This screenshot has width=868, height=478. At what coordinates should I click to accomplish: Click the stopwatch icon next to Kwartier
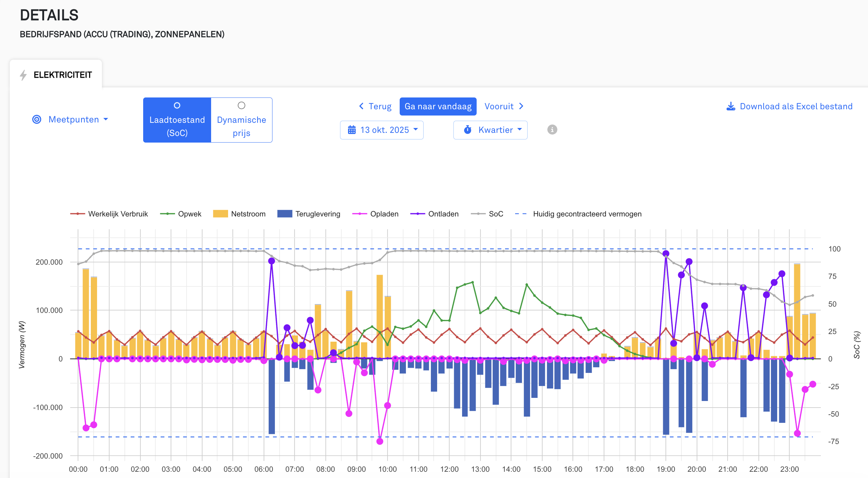click(468, 130)
